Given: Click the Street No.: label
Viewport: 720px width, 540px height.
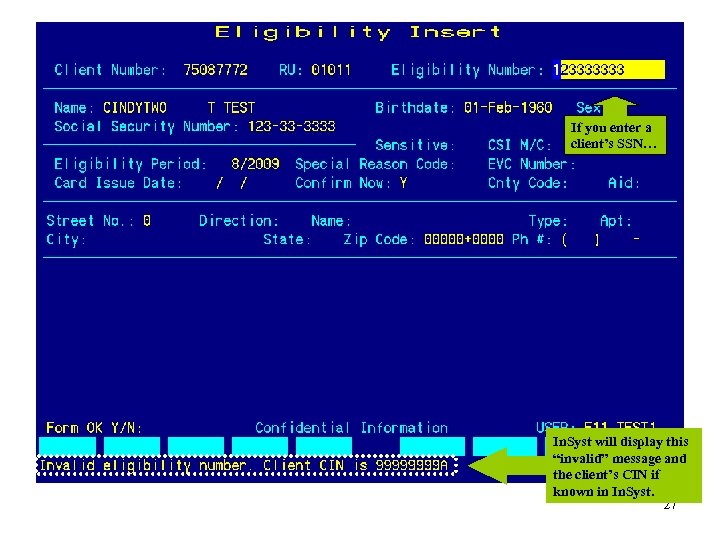Looking at the screenshot, I should [x=90, y=221].
